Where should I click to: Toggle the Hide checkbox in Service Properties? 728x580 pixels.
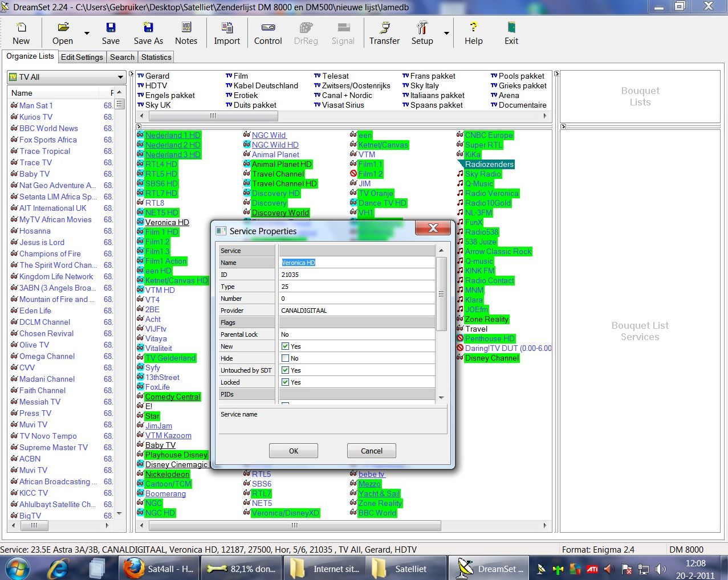[286, 358]
